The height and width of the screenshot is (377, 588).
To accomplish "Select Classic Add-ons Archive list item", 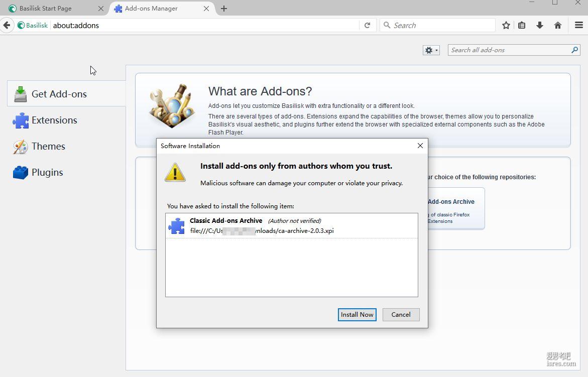I will pos(291,225).
